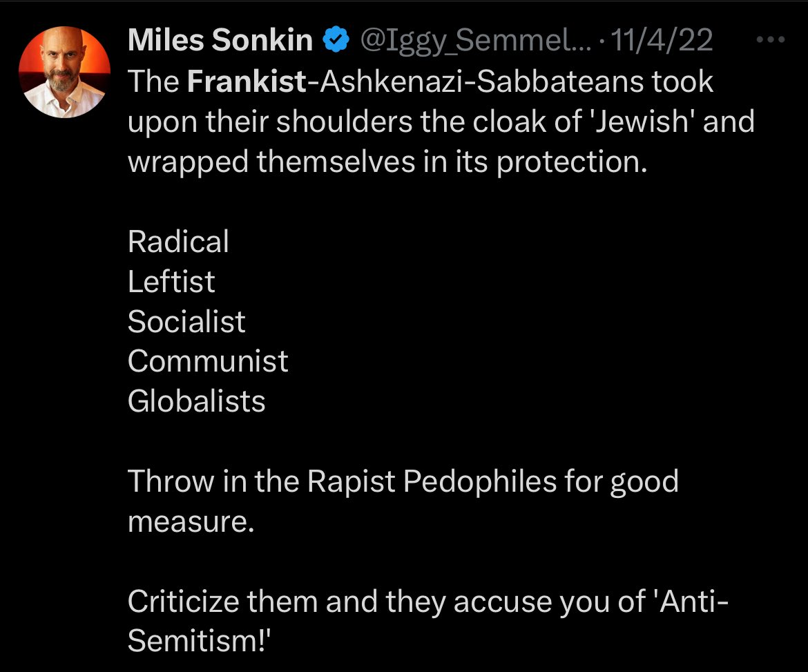Click the word "Globalists"
This screenshot has height=672, width=808.
[x=197, y=401]
